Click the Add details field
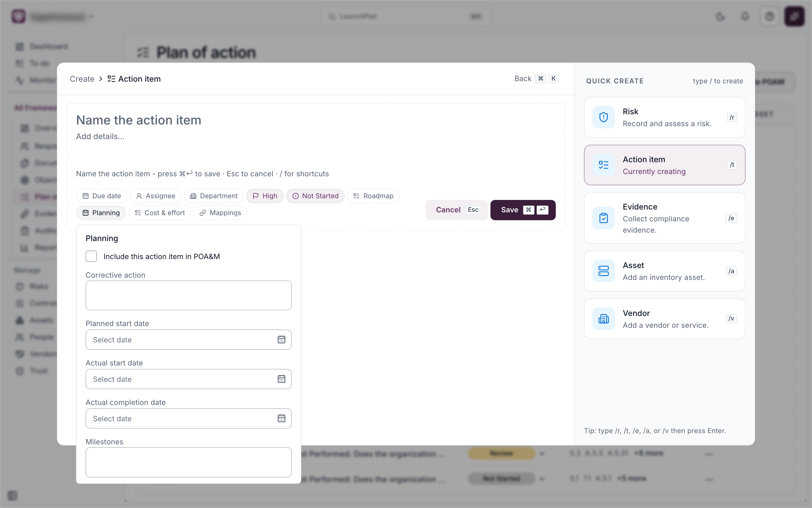 [x=100, y=136]
